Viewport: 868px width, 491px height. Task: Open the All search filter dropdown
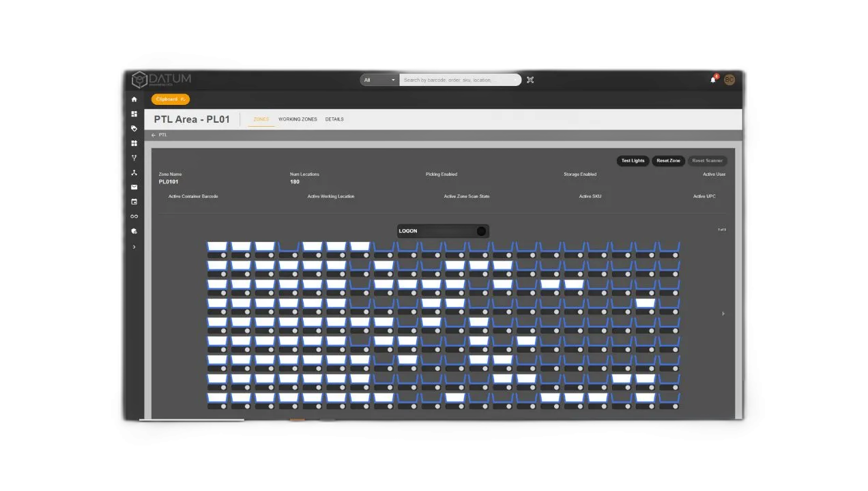click(379, 80)
